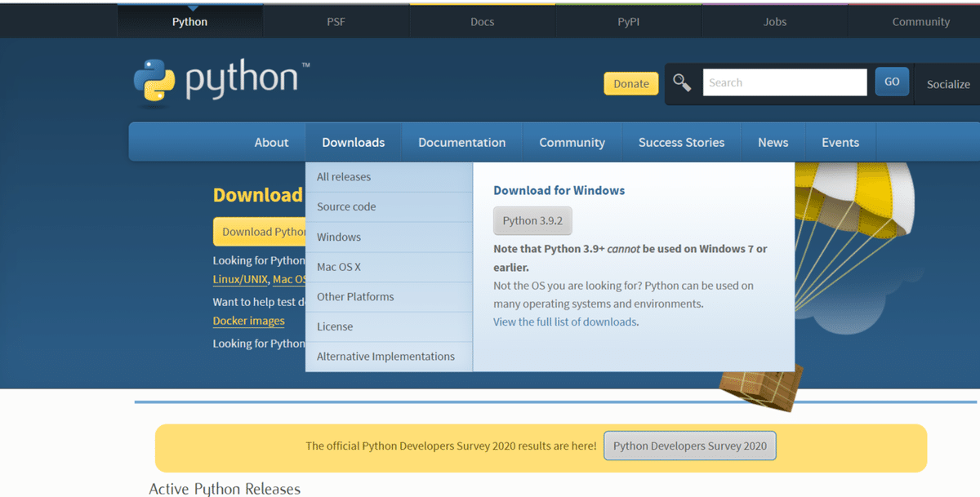Open the Python tab in top bar
Screen dimensions: 980x497
(189, 22)
